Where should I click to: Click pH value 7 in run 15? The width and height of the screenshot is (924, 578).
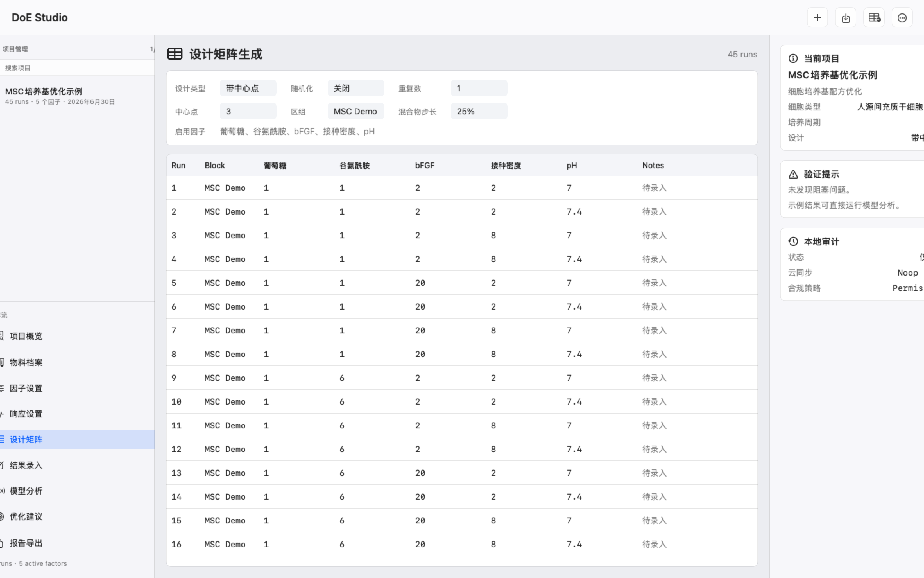coord(569,520)
